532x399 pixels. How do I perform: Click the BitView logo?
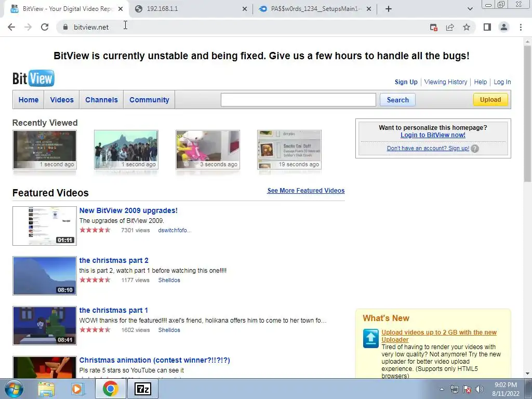33,78
